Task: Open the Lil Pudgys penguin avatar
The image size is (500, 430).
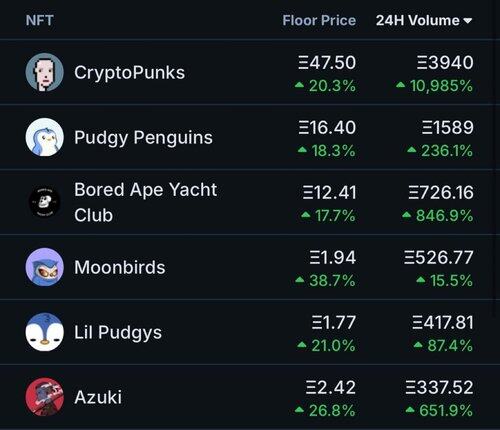Action: [45, 332]
